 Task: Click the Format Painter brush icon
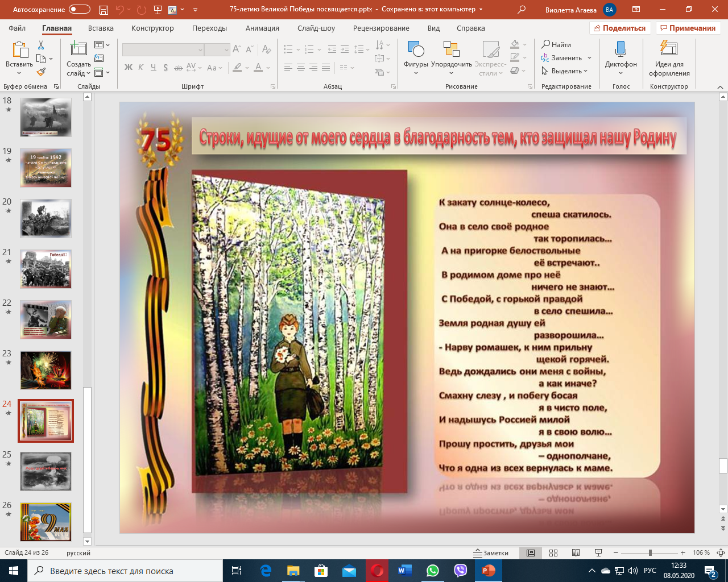[41, 72]
